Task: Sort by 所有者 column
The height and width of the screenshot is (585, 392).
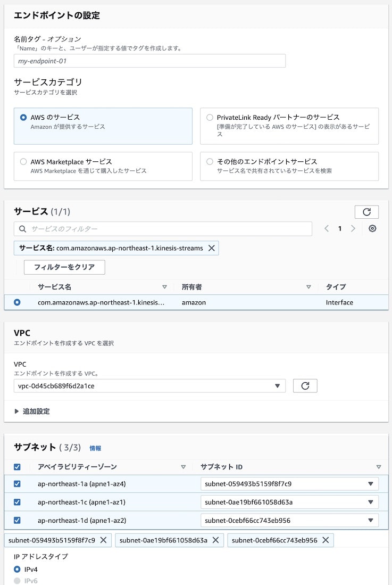Action: click(308, 287)
